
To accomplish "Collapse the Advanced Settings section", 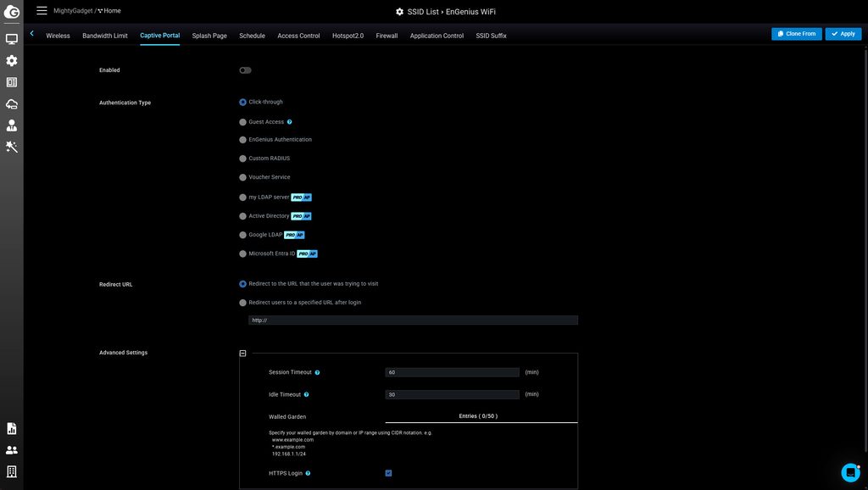I will point(242,354).
